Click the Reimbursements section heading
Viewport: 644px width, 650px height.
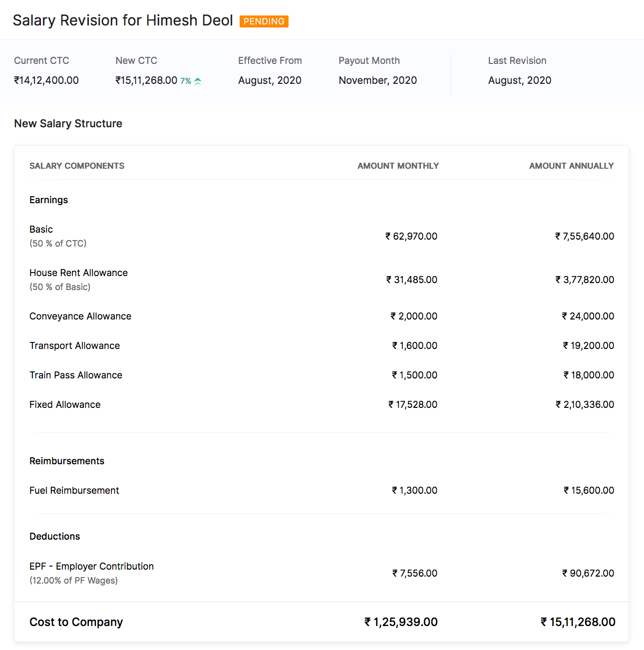pyautogui.click(x=67, y=461)
